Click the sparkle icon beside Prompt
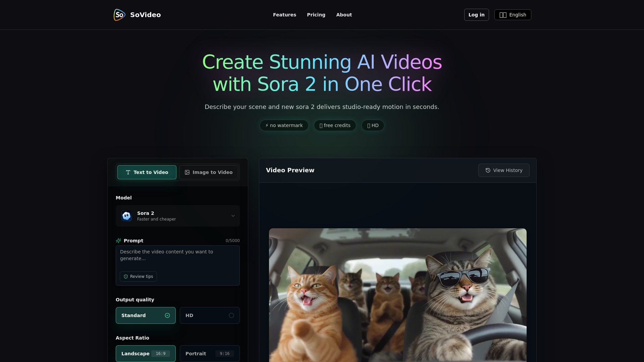This screenshot has width=644, height=362. 118,241
